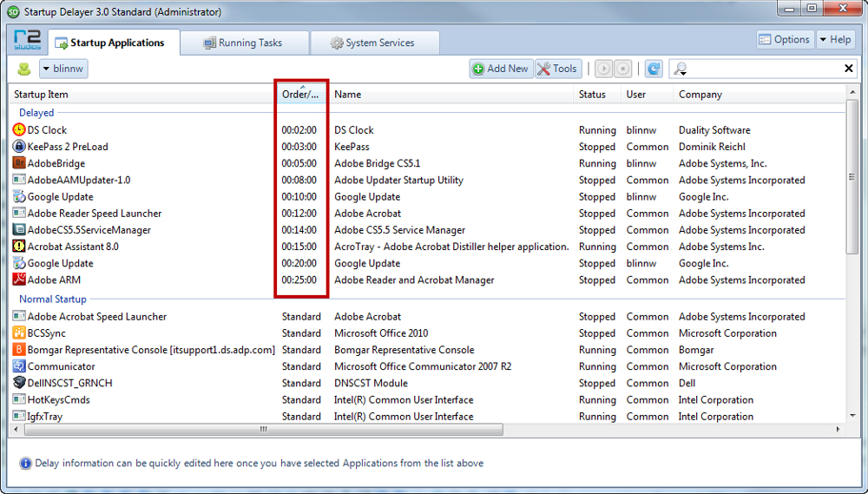Sort by User column header

click(647, 94)
